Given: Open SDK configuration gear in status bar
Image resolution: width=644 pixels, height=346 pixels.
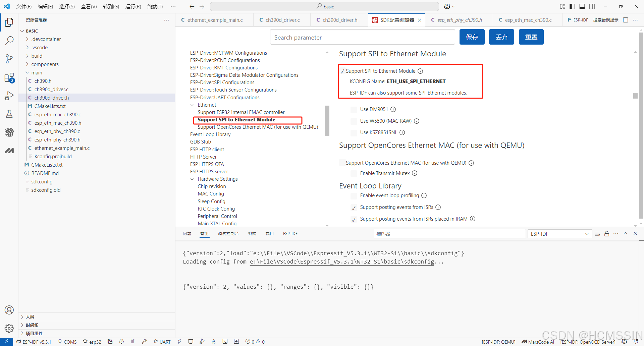Looking at the screenshot, I should tap(121, 342).
